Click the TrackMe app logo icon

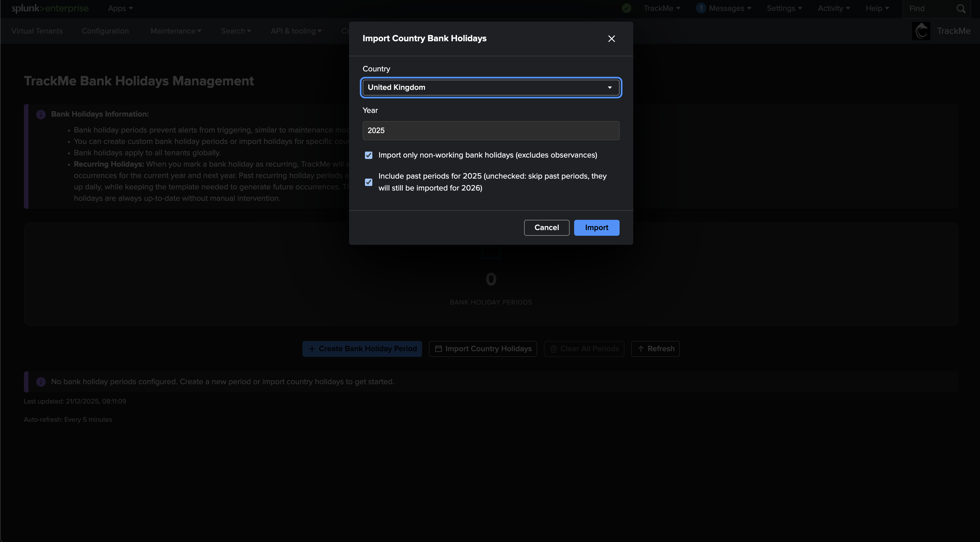click(921, 31)
